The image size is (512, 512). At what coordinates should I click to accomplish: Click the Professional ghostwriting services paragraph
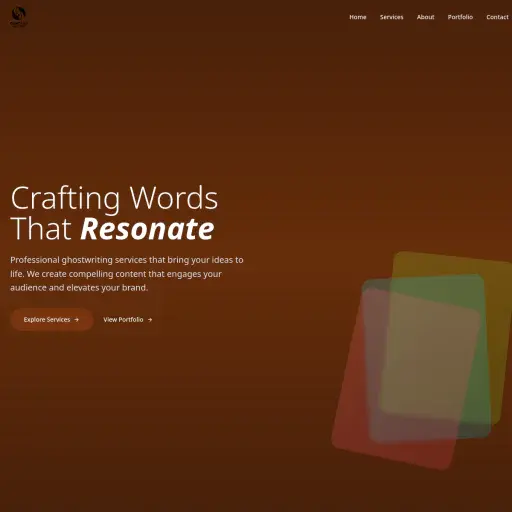(x=127, y=274)
